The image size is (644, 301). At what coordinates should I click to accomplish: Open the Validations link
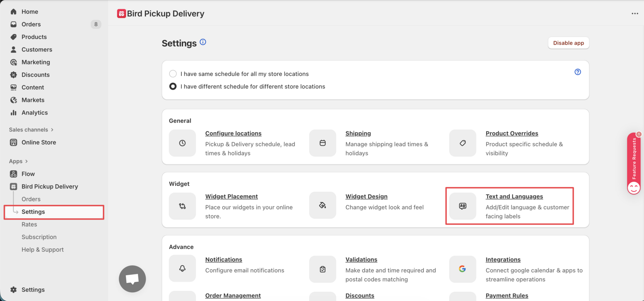[x=361, y=259]
